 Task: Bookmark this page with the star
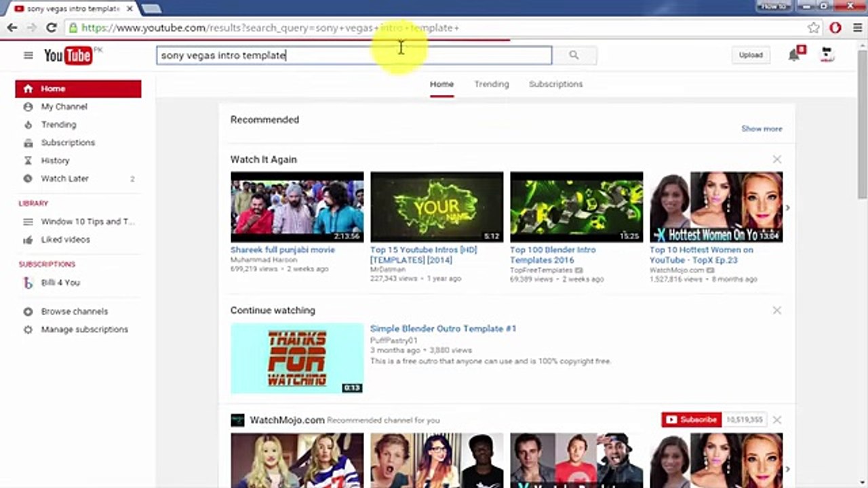(814, 28)
